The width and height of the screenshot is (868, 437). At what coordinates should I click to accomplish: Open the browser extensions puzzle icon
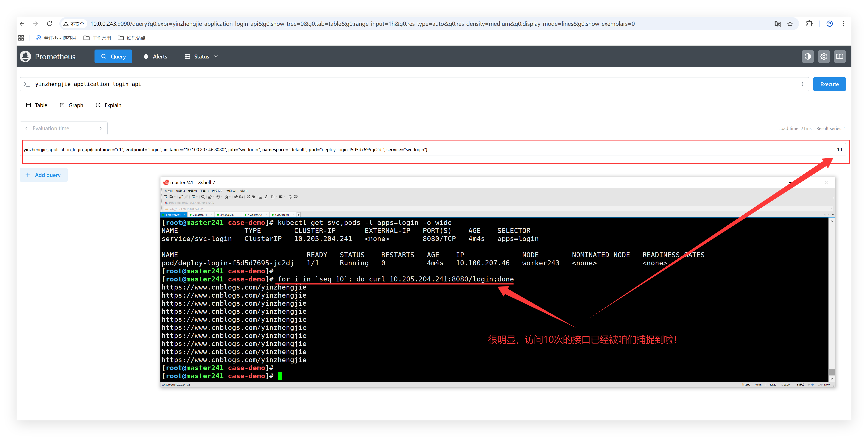point(809,24)
